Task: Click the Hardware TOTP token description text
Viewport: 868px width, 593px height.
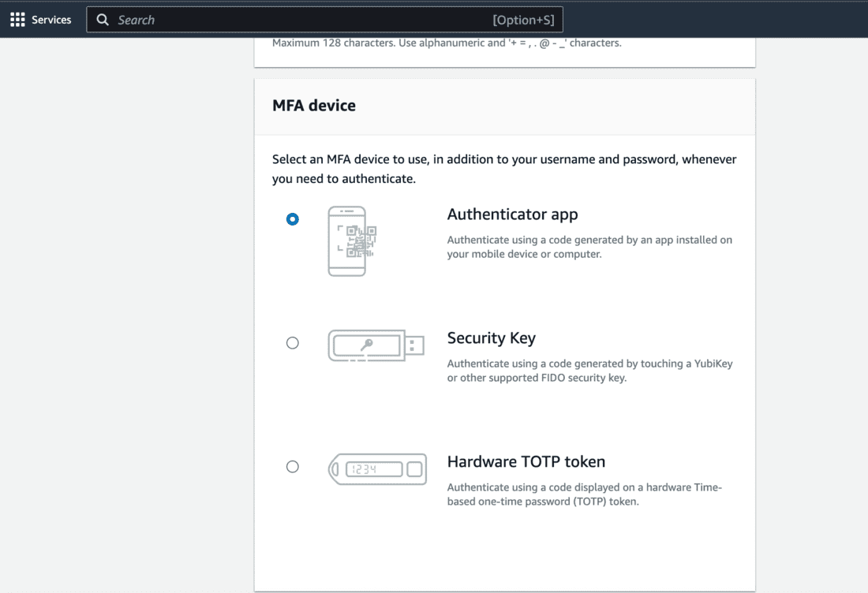Action: [x=584, y=494]
